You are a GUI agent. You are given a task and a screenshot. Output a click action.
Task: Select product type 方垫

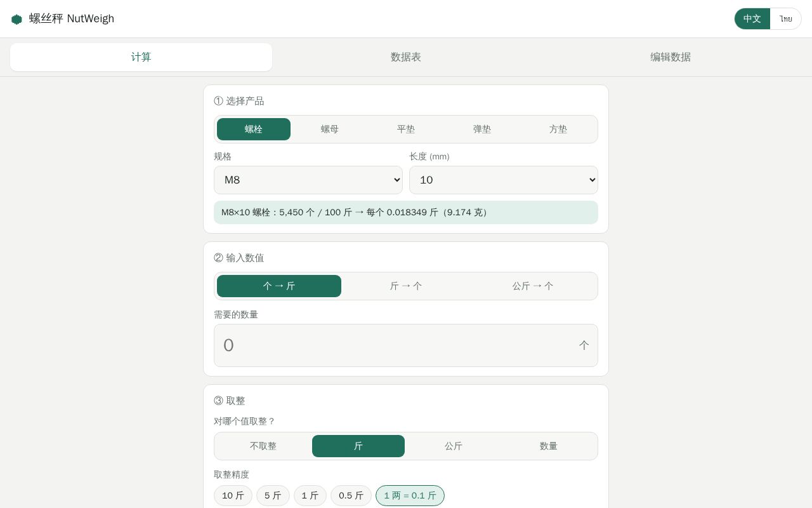tap(558, 129)
